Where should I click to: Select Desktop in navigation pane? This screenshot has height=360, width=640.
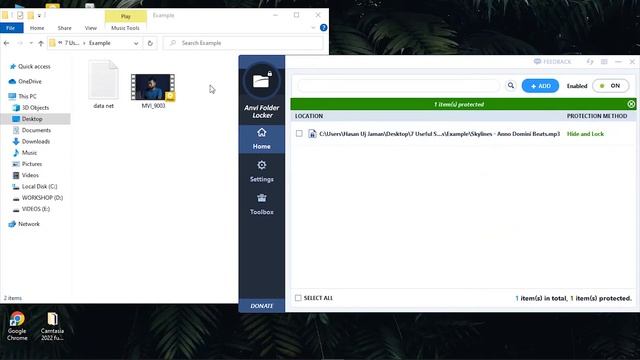point(32,119)
